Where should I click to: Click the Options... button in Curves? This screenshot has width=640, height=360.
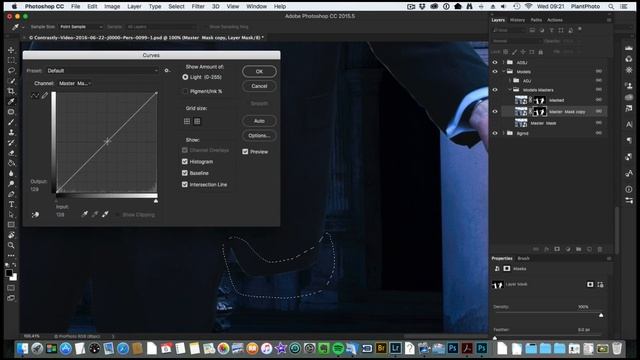[x=259, y=136]
